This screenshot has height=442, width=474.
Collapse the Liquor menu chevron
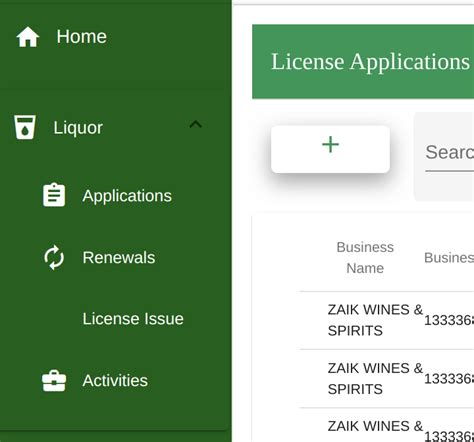(196, 125)
